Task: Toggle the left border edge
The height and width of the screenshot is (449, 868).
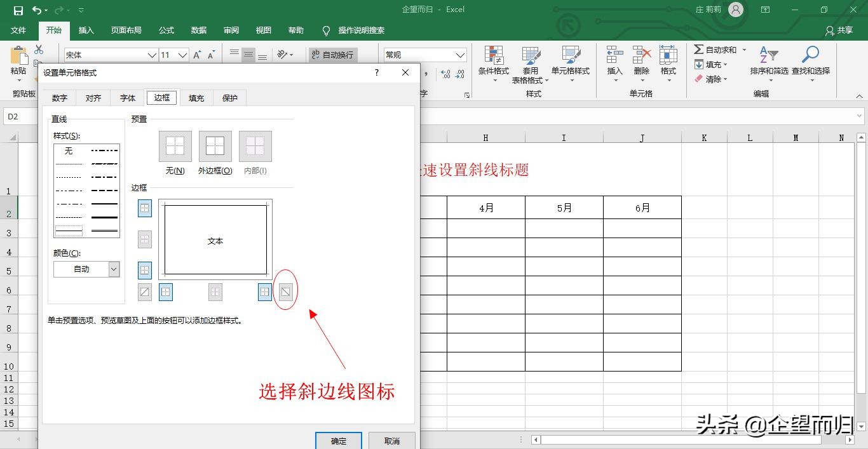Action: coord(165,292)
